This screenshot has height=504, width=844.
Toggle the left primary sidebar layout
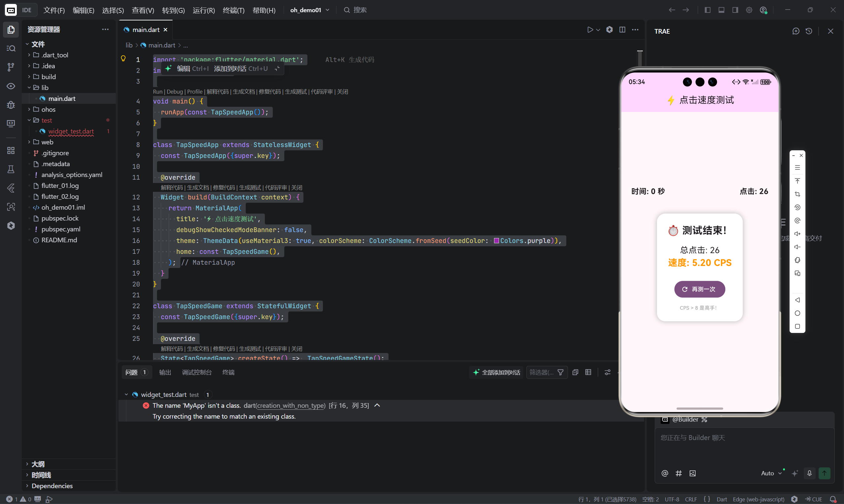tap(707, 10)
